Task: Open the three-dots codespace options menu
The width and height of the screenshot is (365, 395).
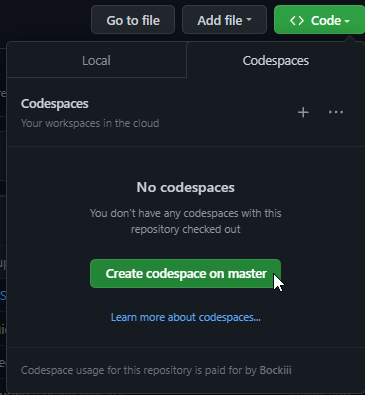Action: coord(336,112)
